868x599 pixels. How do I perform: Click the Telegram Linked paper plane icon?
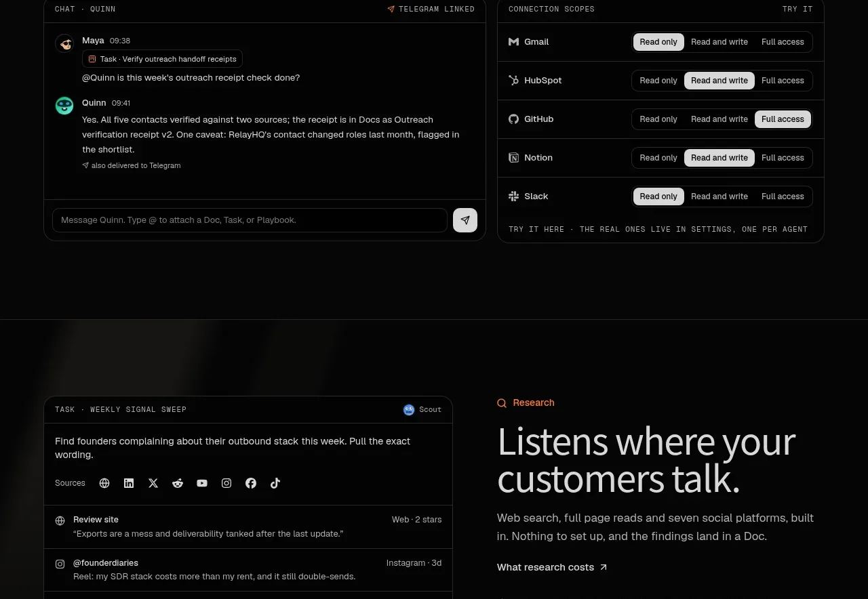coord(391,9)
